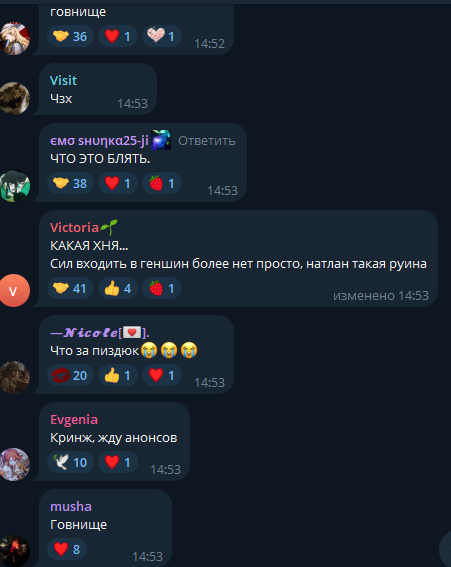Click strawberry reaction on Victoria's message
Image resolution: width=451 pixels, height=567 pixels.
(162, 288)
